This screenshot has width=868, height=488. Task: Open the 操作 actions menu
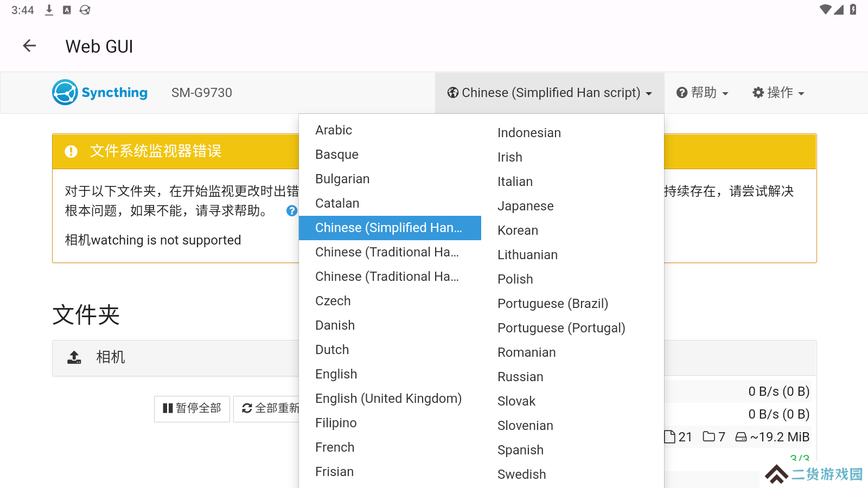778,93
